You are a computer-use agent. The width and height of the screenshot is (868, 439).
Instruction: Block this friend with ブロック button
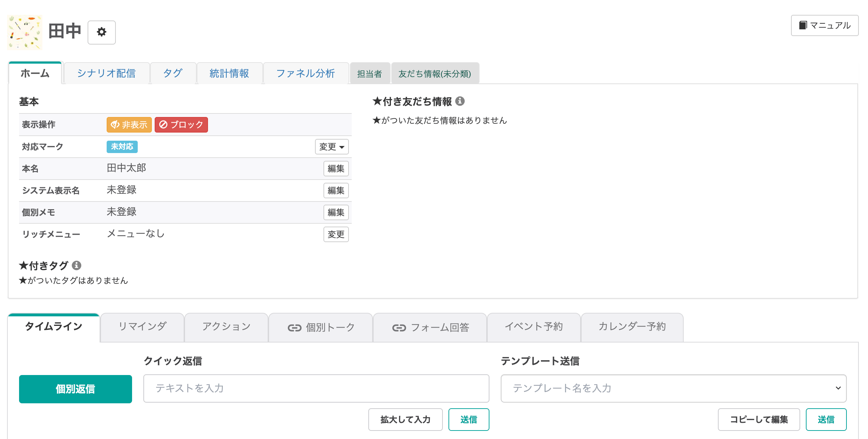pos(181,125)
